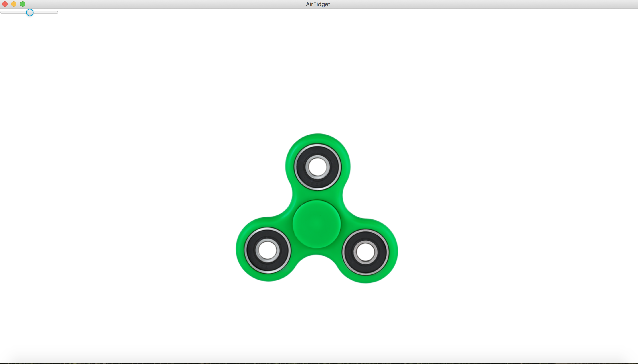Click the white hole of bottom-left bearing
Viewport: 638px width, 364px height.
click(x=267, y=250)
